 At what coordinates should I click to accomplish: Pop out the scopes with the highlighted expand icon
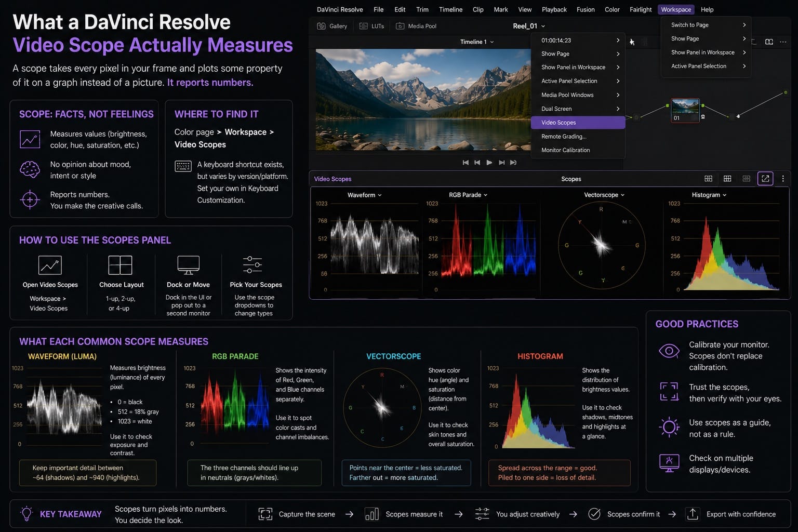point(765,179)
